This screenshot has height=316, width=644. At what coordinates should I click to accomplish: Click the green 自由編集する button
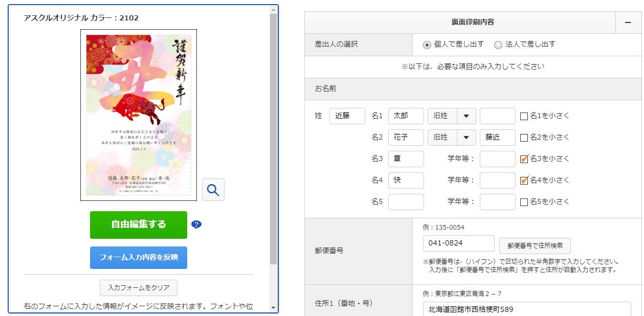tap(139, 224)
